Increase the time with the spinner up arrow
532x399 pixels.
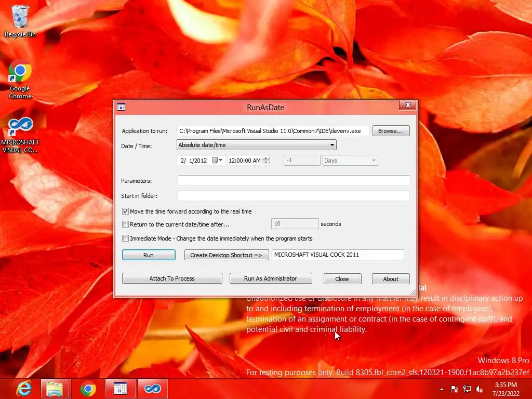pos(266,158)
